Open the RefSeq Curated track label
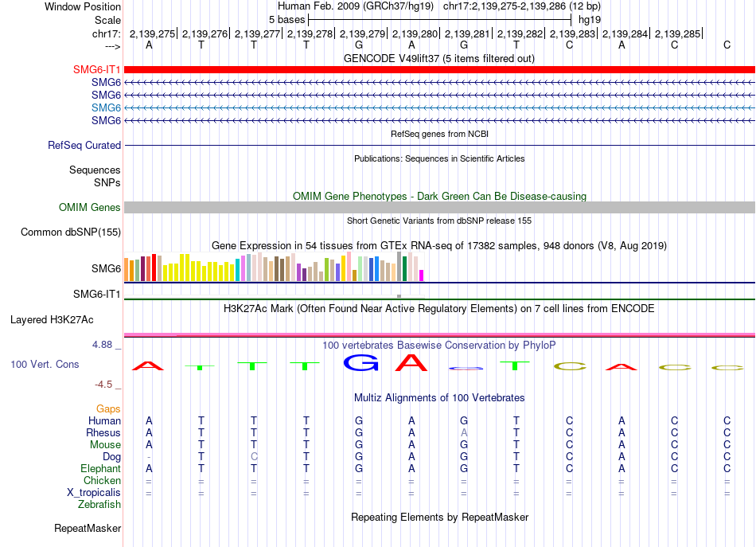756x547 pixels. [84, 145]
